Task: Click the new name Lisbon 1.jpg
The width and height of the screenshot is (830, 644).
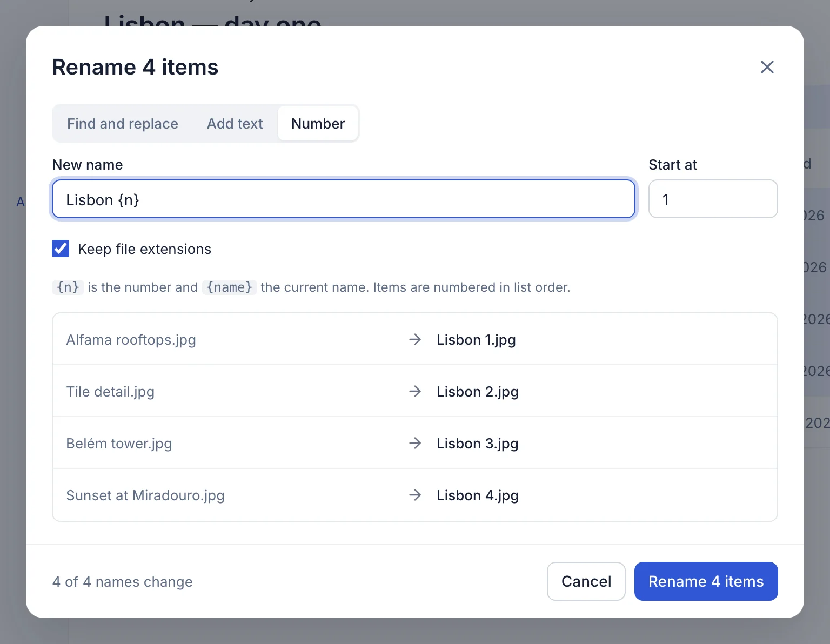Action: click(x=476, y=340)
